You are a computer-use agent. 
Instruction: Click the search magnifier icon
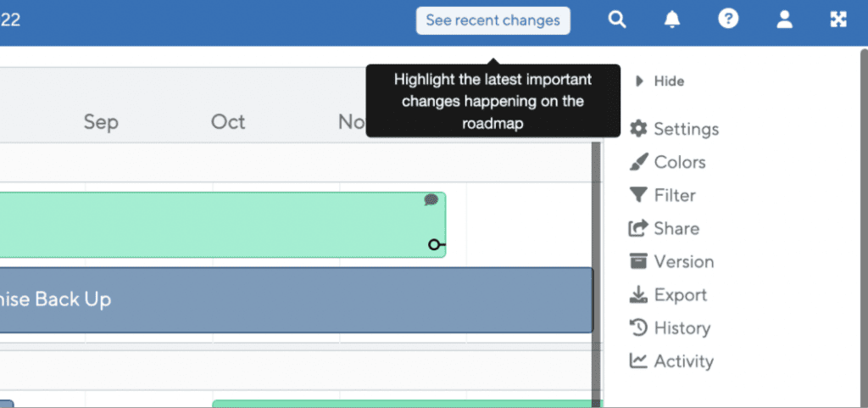(x=617, y=20)
